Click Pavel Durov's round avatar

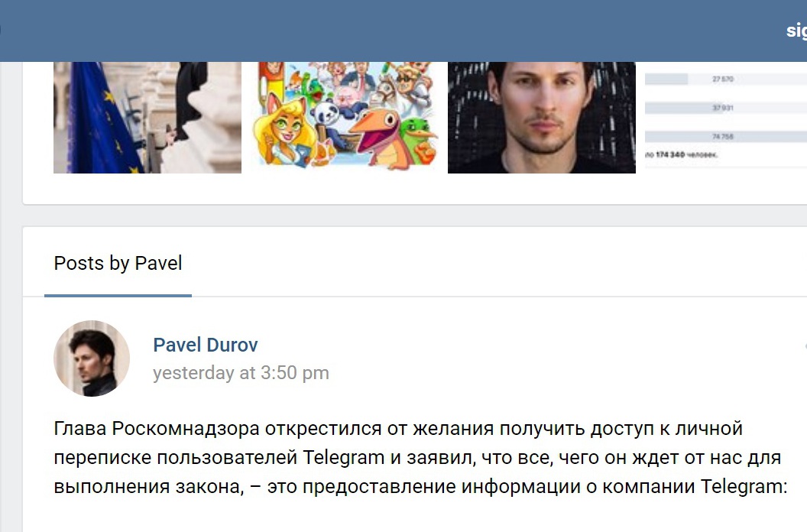[x=92, y=358]
